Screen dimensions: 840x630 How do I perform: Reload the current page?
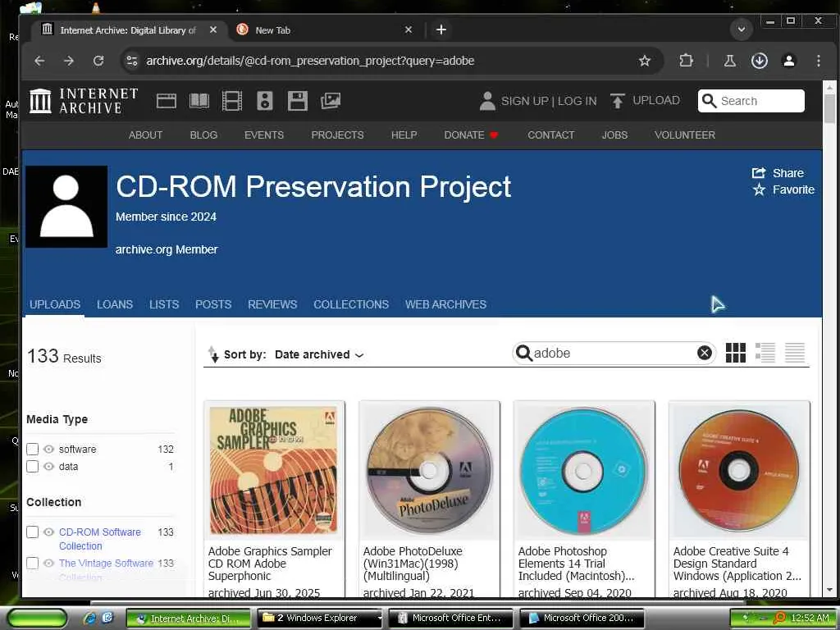click(98, 61)
